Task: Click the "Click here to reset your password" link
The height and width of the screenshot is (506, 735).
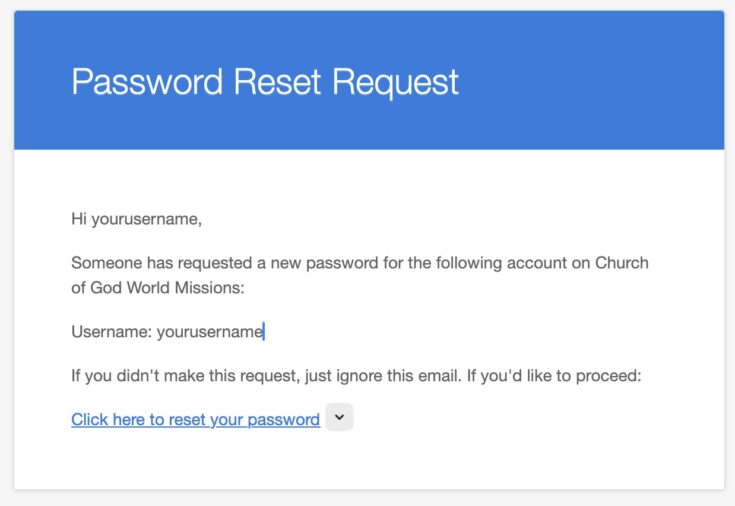Action: click(195, 420)
